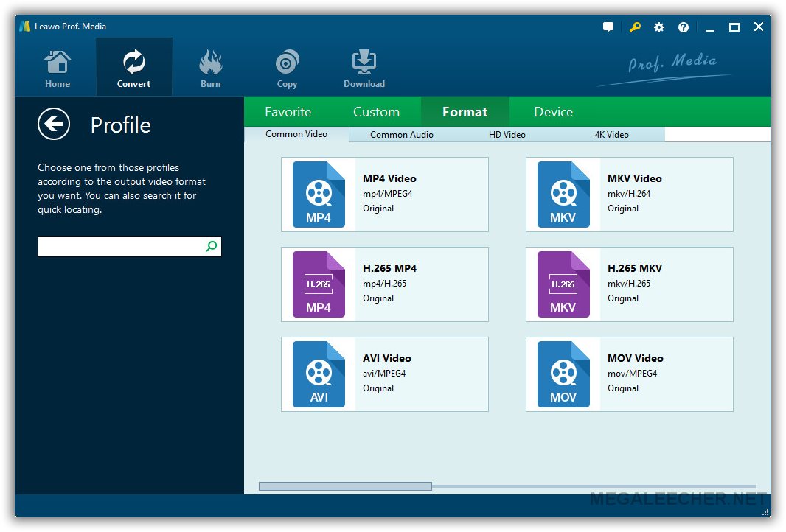Image resolution: width=786 pixels, height=532 pixels.
Task: Open the feedback chat bubble icon
Action: (608, 27)
